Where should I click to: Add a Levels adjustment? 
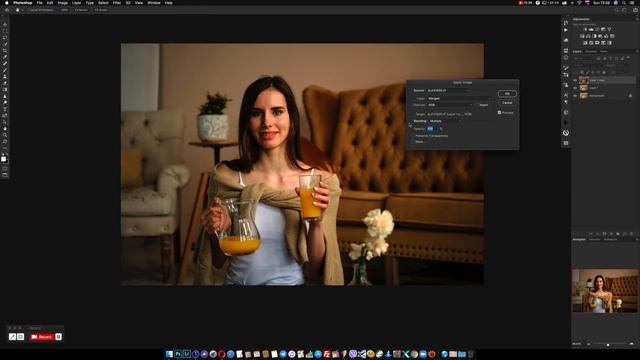591,29
